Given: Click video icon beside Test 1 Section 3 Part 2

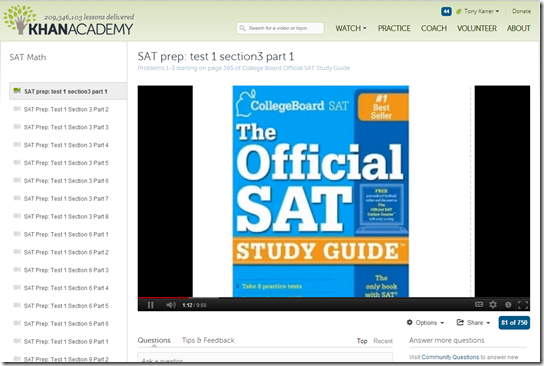Looking at the screenshot, I should coord(17,109).
